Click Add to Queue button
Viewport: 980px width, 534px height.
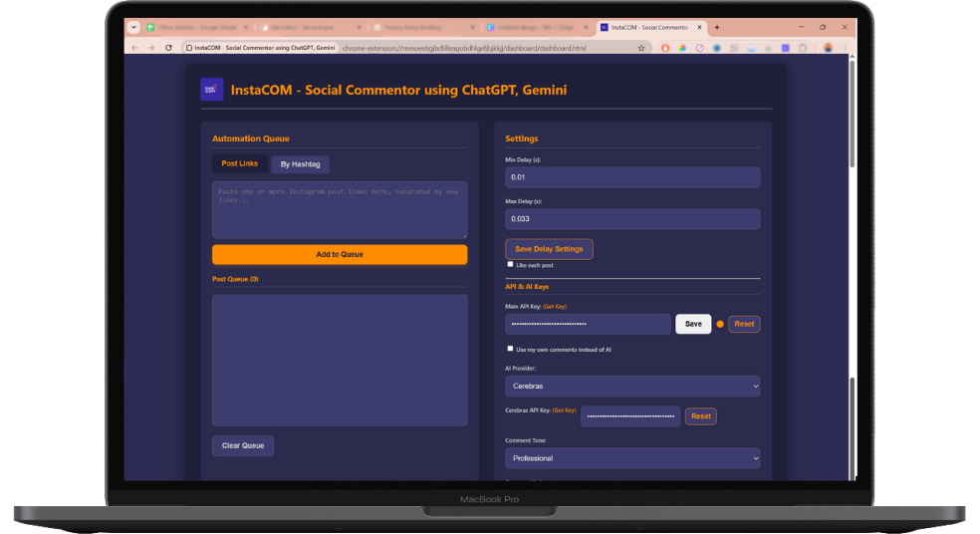(x=340, y=254)
